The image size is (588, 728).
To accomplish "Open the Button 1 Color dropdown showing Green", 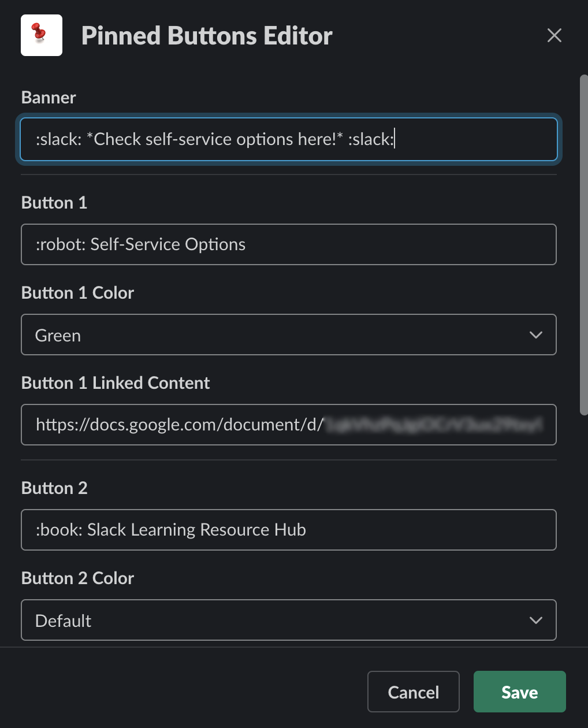I will point(277,335).
